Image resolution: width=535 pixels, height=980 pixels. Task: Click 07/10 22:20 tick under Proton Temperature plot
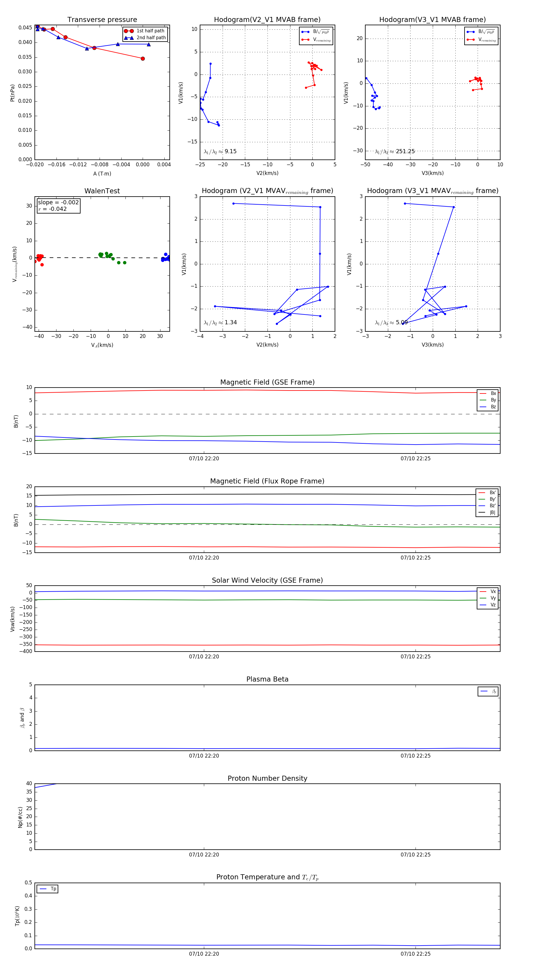pos(204,954)
